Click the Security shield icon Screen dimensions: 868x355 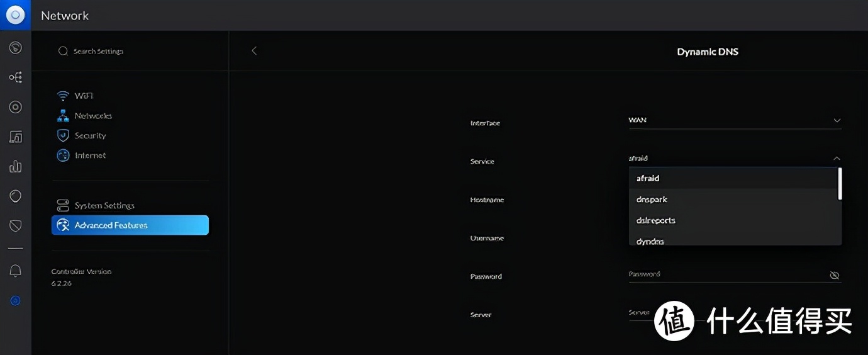point(63,135)
